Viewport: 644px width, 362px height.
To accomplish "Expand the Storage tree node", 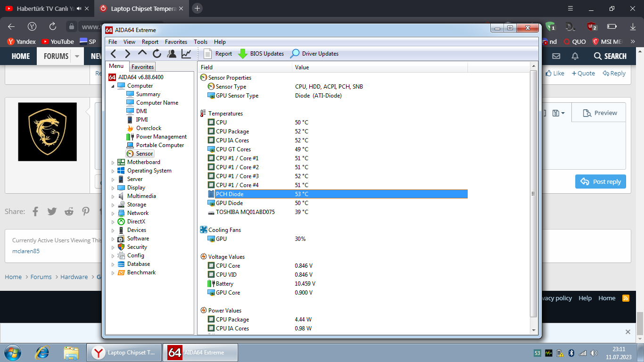I will [x=113, y=205].
